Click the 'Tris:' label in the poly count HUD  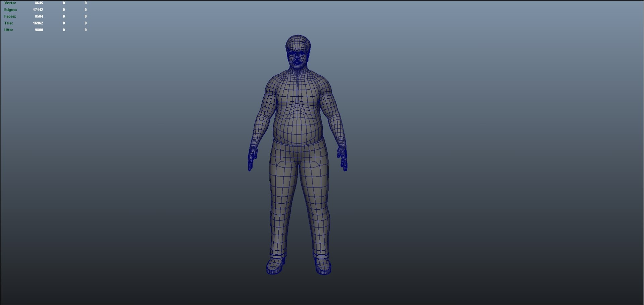[9, 23]
